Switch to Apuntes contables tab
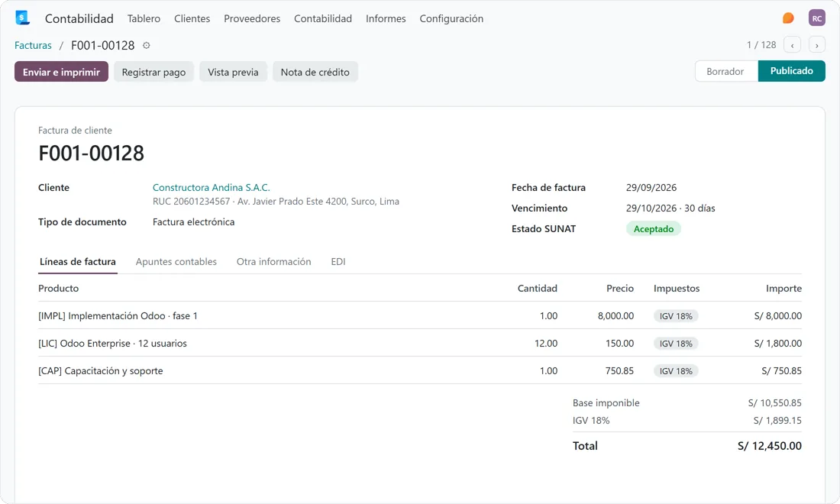Viewport: 840px width, 504px height. tap(176, 262)
